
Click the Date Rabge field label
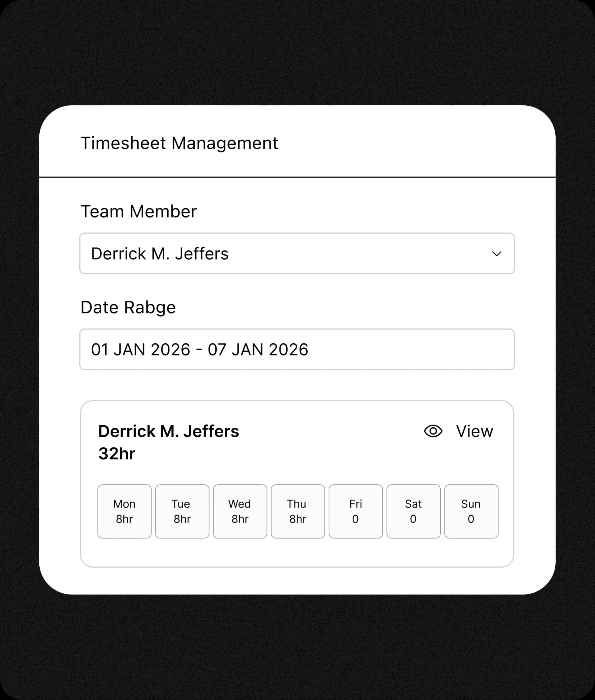tap(128, 307)
